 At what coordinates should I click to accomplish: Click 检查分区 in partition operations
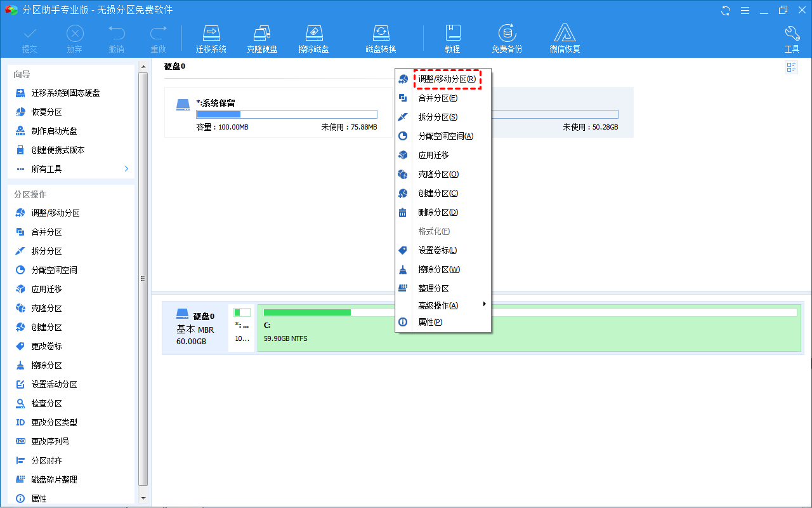click(46, 403)
